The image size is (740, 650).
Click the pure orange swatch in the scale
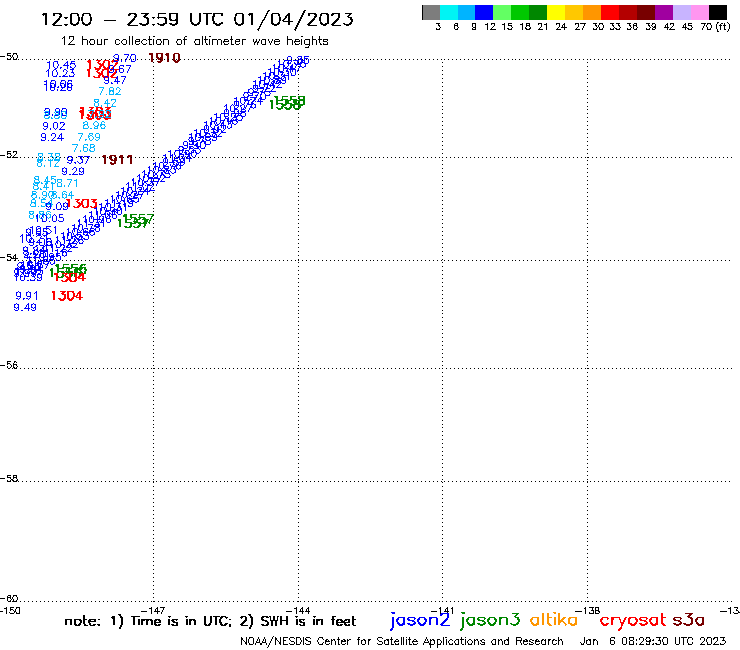[592, 12]
